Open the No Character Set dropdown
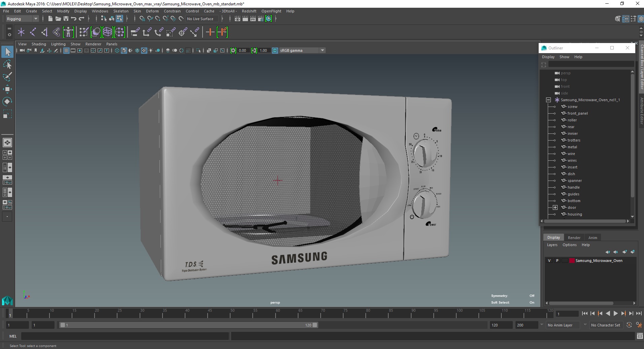 (606, 325)
